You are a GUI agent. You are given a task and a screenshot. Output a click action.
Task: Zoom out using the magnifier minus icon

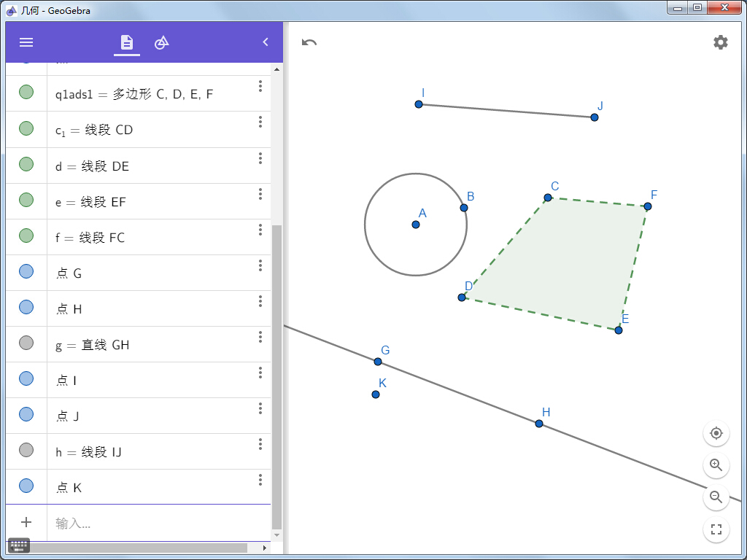[716, 498]
